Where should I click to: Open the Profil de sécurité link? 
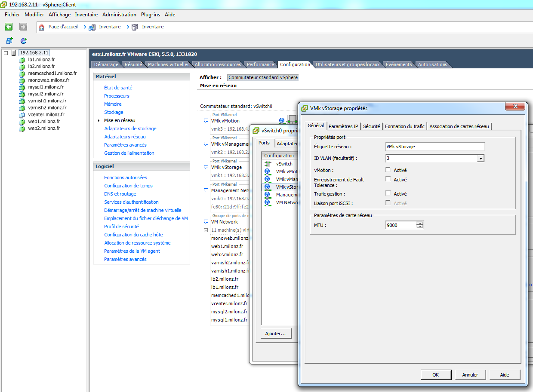(x=121, y=227)
